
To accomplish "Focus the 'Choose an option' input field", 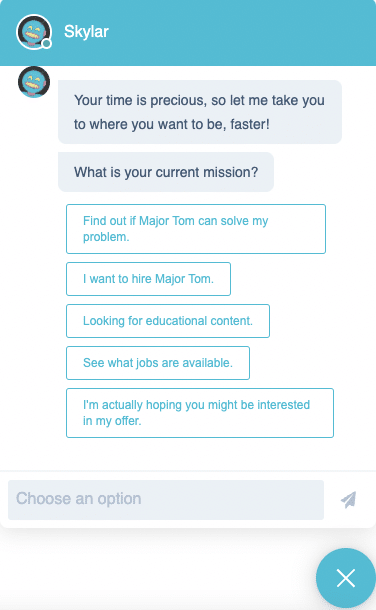I will 166,500.
